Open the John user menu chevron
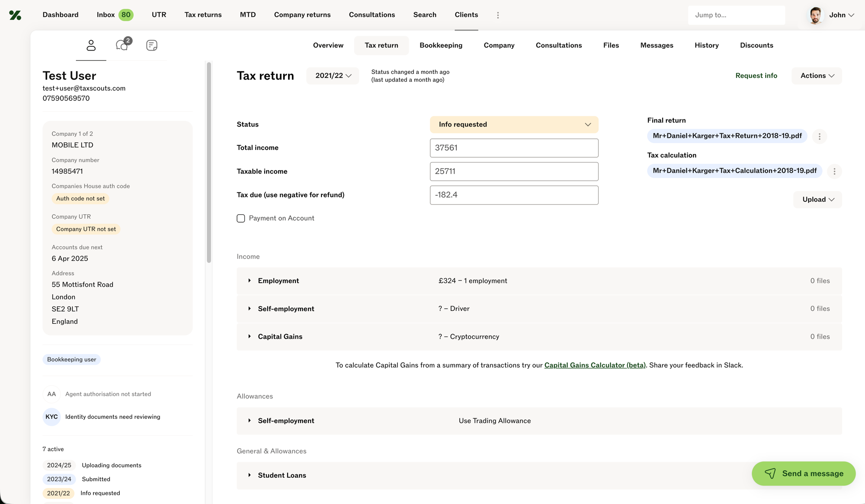Screen dimensions: 865x504 tap(851, 15)
